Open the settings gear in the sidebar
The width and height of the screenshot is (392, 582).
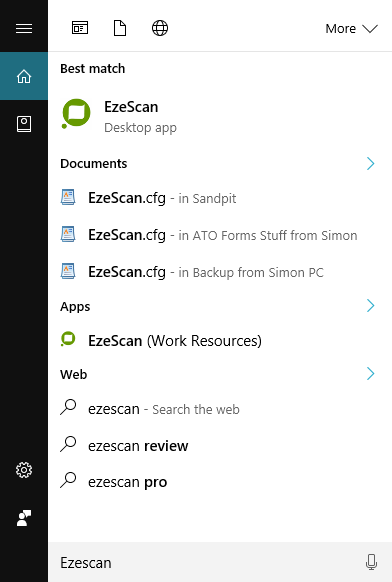24,470
